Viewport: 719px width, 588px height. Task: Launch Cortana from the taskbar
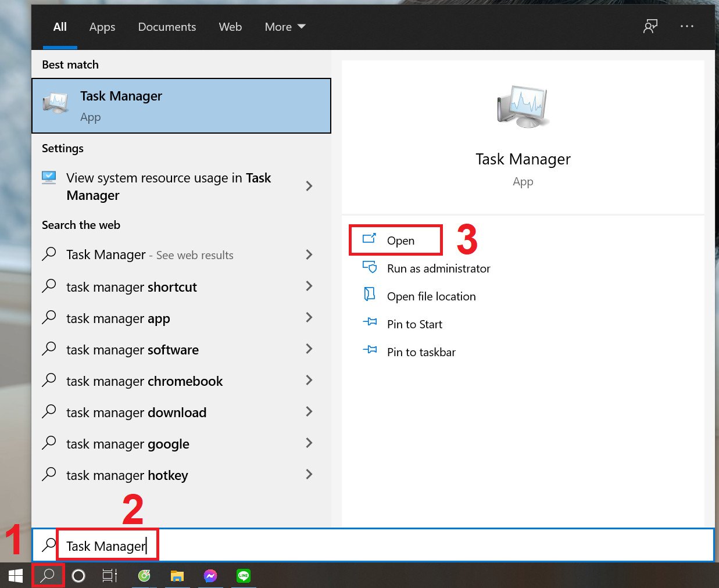point(78,576)
